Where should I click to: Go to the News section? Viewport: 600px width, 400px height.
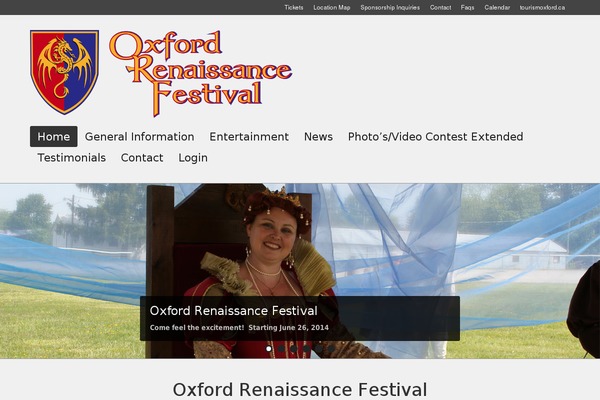(x=318, y=137)
